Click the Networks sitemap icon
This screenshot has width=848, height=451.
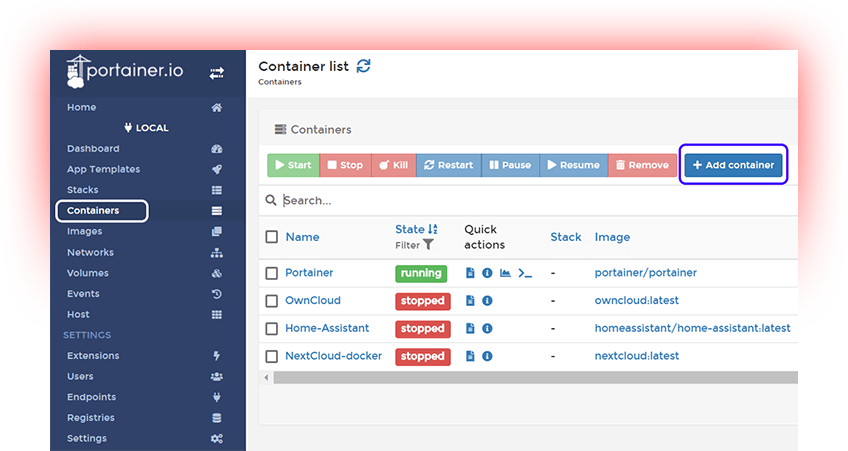(x=216, y=253)
